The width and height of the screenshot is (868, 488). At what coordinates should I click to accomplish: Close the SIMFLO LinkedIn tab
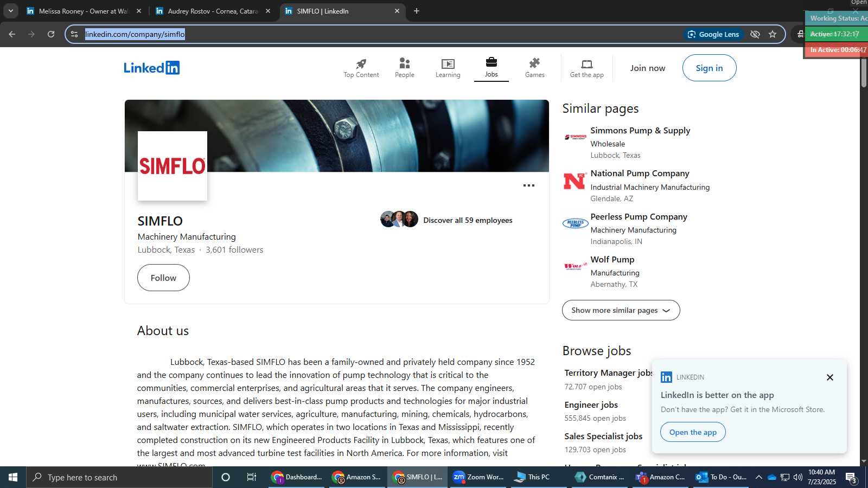pyautogui.click(x=397, y=11)
